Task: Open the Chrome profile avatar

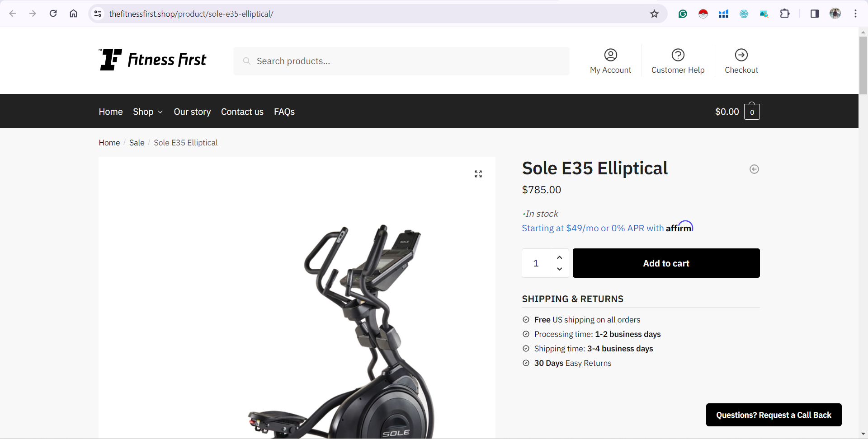Action: click(835, 14)
